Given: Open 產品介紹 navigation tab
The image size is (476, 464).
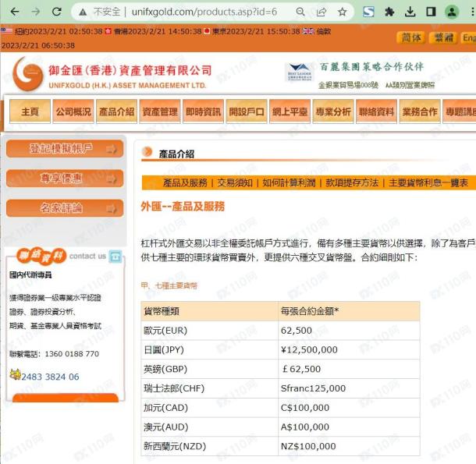Looking at the screenshot, I should click(x=116, y=112).
